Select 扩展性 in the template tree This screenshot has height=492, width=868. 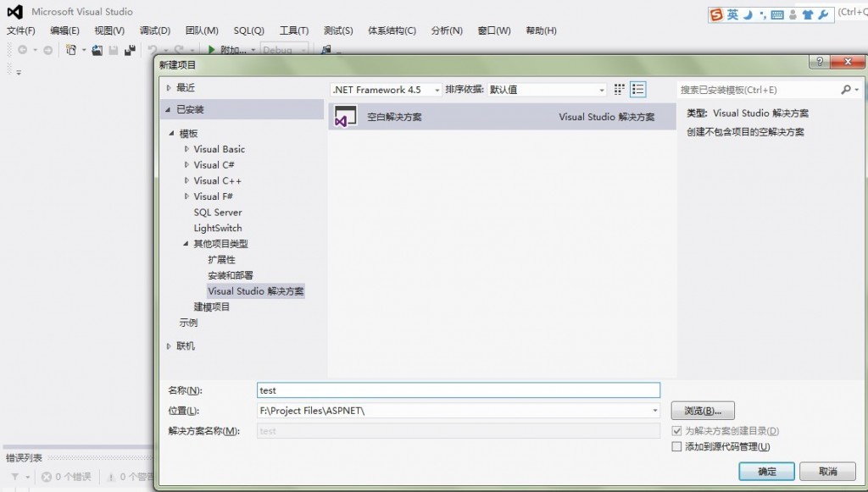coord(221,259)
